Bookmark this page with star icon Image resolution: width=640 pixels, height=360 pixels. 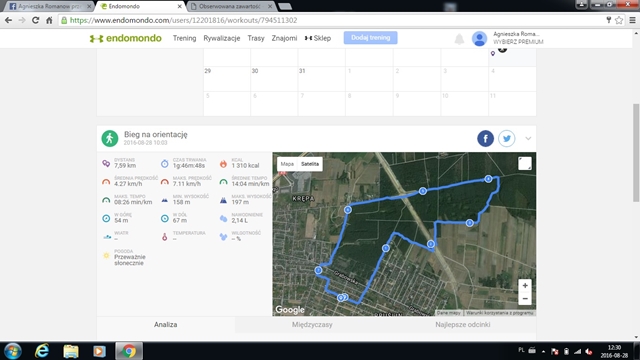click(619, 20)
